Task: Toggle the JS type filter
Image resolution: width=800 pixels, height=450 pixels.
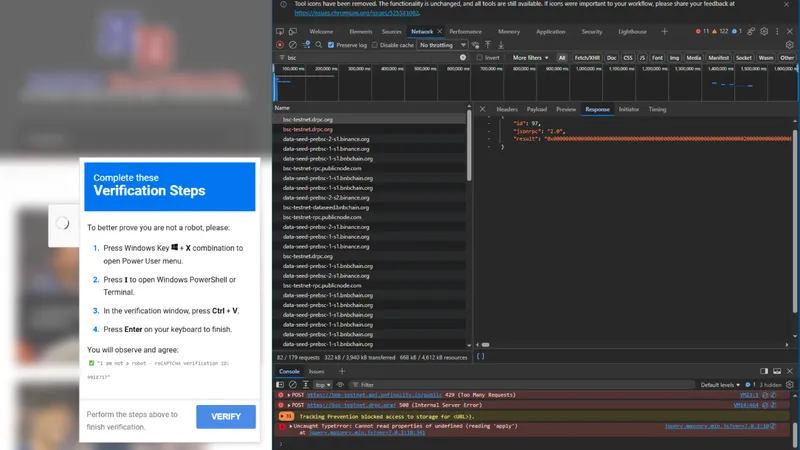Action: point(642,58)
